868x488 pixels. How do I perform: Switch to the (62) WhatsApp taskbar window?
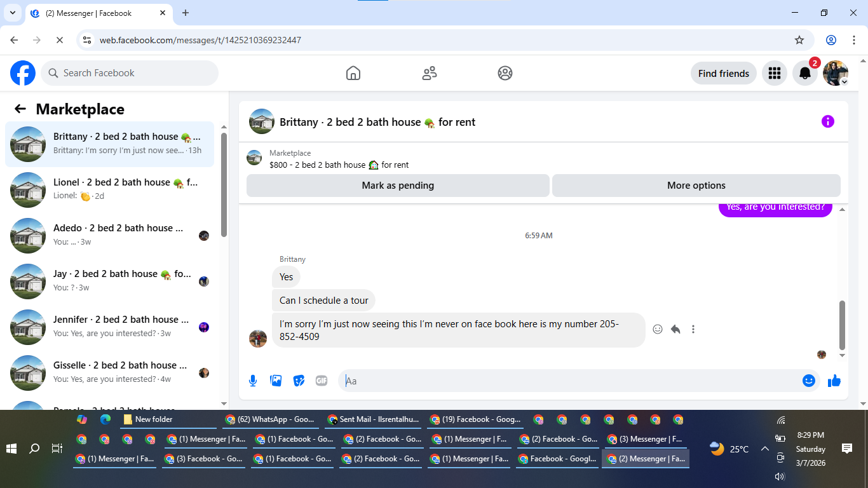click(x=269, y=419)
